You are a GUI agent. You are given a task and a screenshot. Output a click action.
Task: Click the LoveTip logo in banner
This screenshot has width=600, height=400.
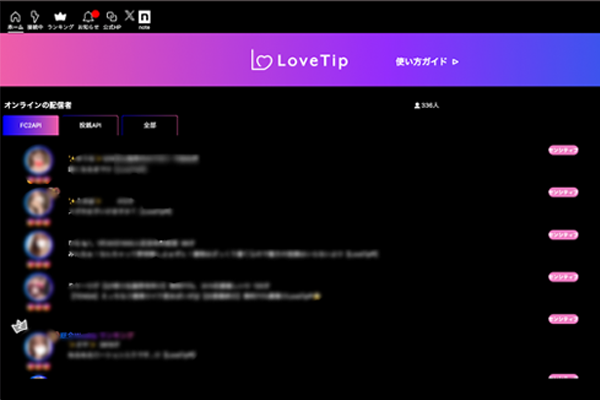pyautogui.click(x=300, y=60)
